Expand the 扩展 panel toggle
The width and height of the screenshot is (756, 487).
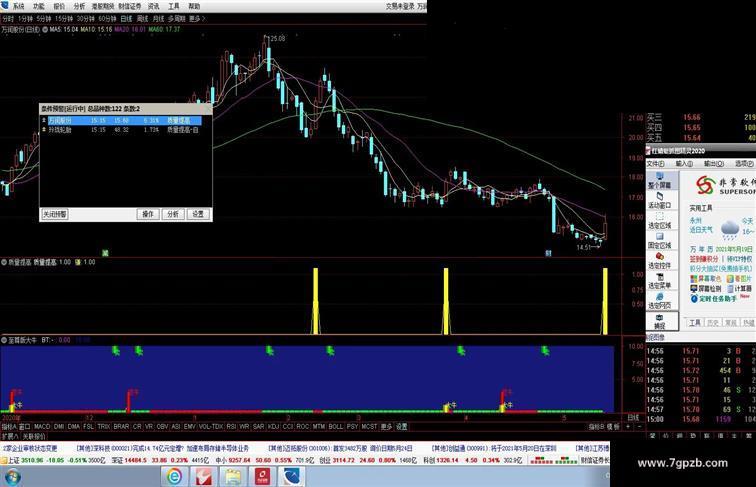click(10, 436)
